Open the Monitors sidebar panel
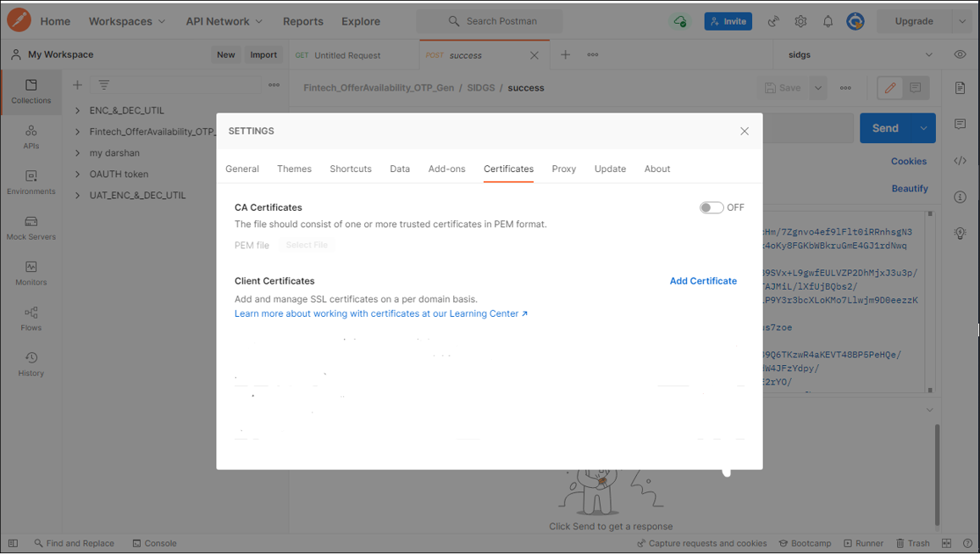The height and width of the screenshot is (554, 980). 31,273
